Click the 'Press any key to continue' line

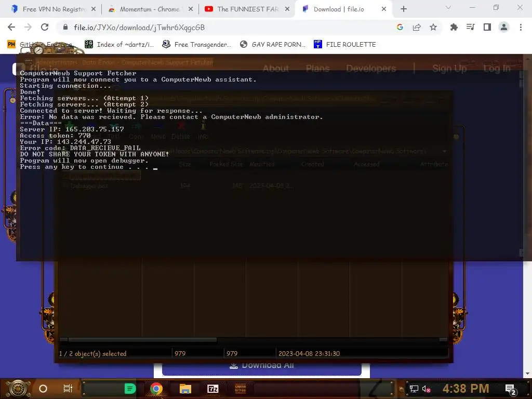point(88,167)
